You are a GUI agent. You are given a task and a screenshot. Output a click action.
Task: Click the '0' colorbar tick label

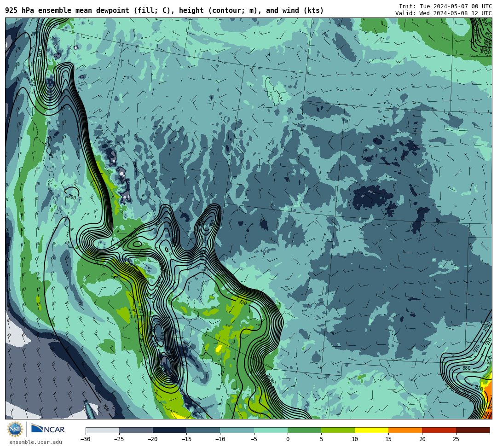click(x=288, y=439)
